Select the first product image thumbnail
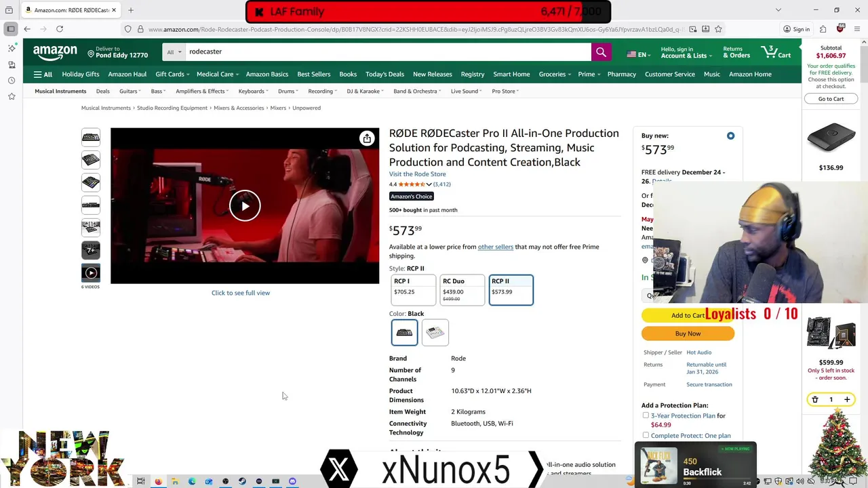 (91, 137)
